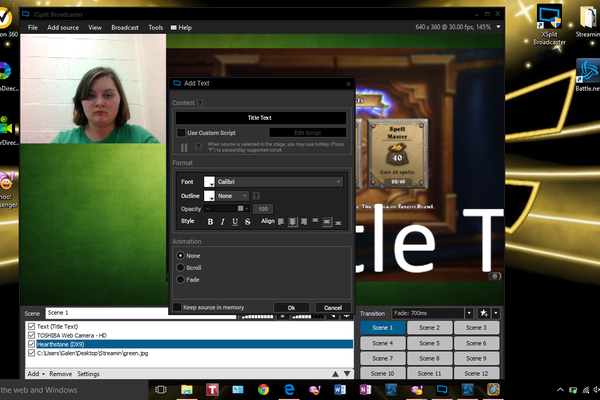Toggle underline text style
Viewport: 600px width, 400px height.
[235, 222]
